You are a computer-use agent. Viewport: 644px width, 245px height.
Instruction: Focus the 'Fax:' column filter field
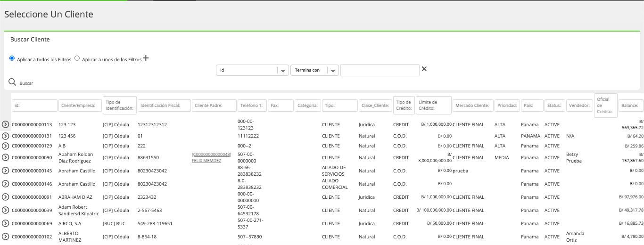click(x=281, y=106)
